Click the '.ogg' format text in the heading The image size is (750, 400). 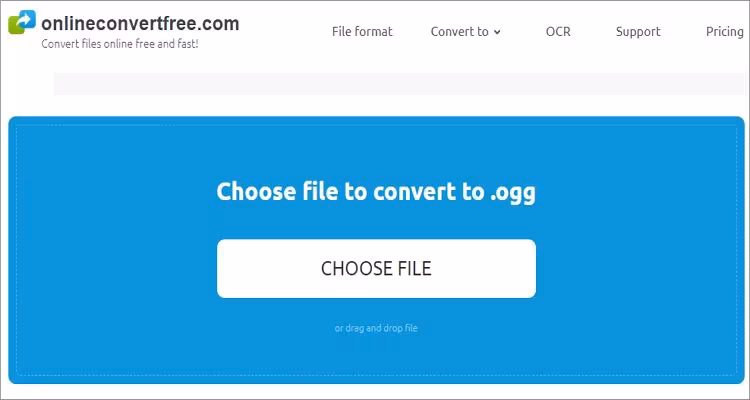pos(512,193)
